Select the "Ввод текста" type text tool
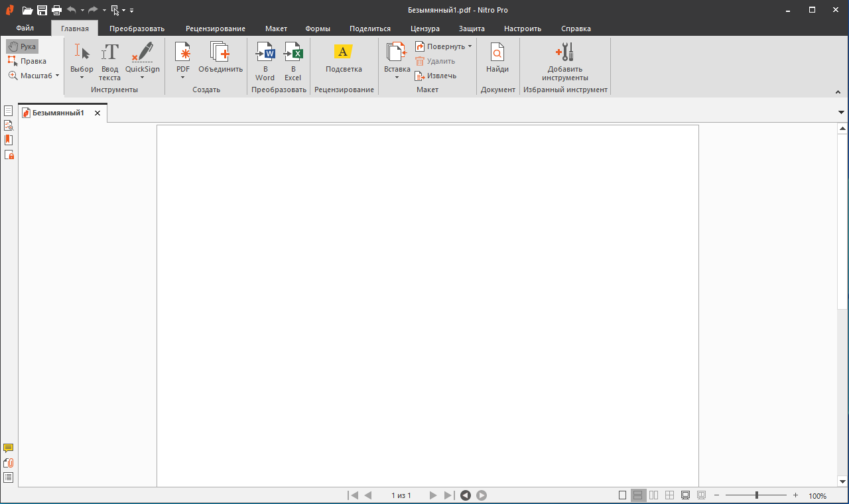 [109, 60]
